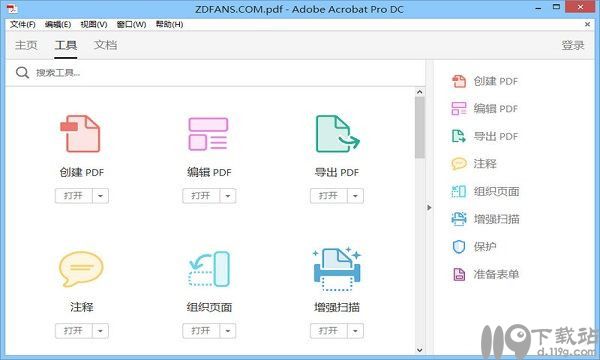The height and width of the screenshot is (360, 600).
Task: Click 打开 button under 编辑 PDF
Action: [x=201, y=196]
